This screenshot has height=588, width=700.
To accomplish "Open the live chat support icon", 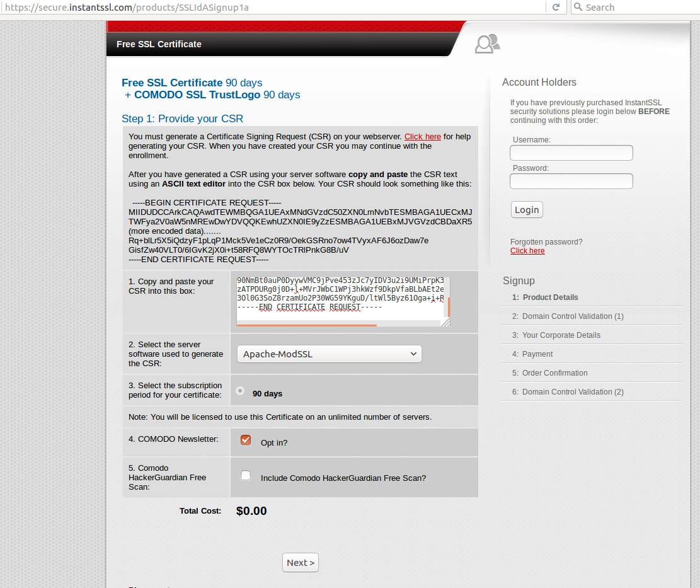I will point(486,44).
